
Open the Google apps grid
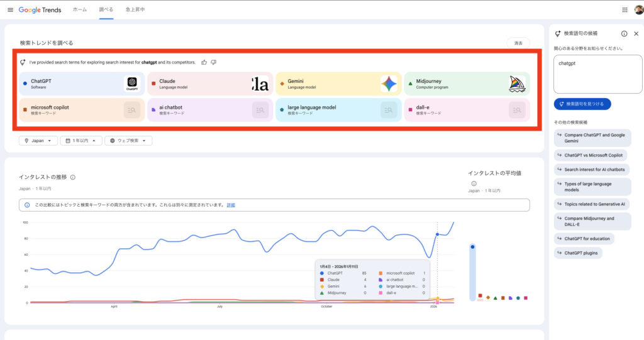625,9
